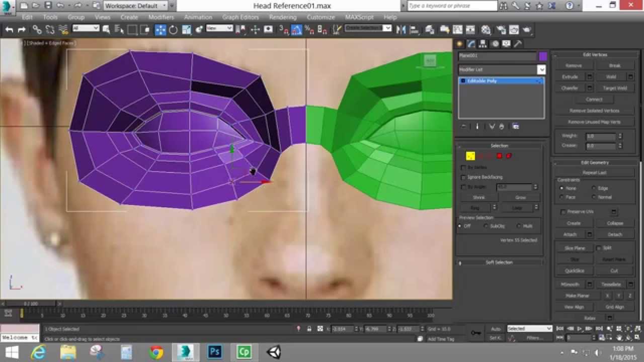Click the Target Weld button
This screenshot has width=644, height=362.
(615, 88)
